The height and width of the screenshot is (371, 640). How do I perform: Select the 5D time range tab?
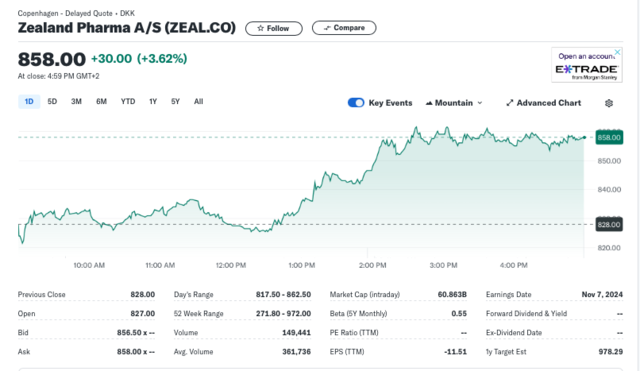pos(52,102)
